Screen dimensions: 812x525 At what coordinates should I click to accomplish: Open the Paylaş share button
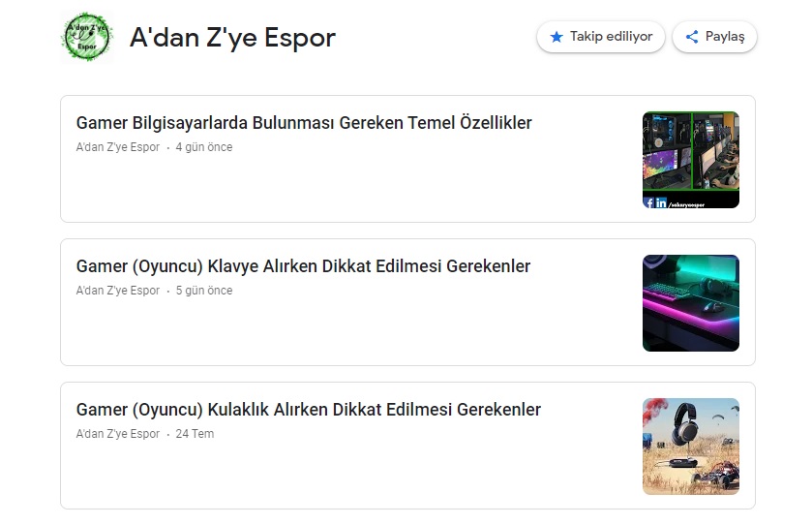point(714,37)
